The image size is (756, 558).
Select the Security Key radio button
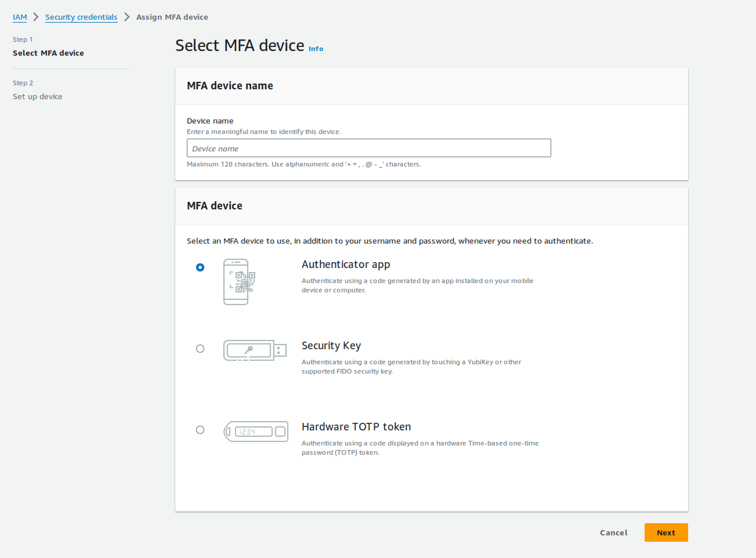click(x=200, y=349)
